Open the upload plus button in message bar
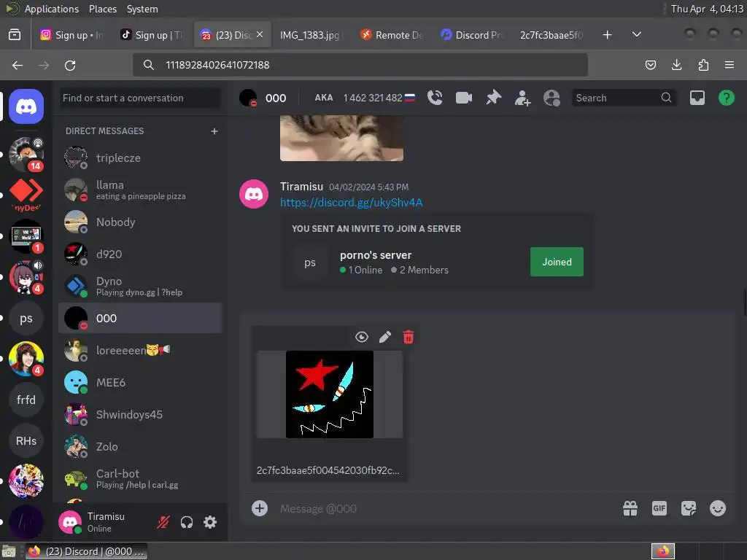This screenshot has height=560, width=747. coord(260,508)
